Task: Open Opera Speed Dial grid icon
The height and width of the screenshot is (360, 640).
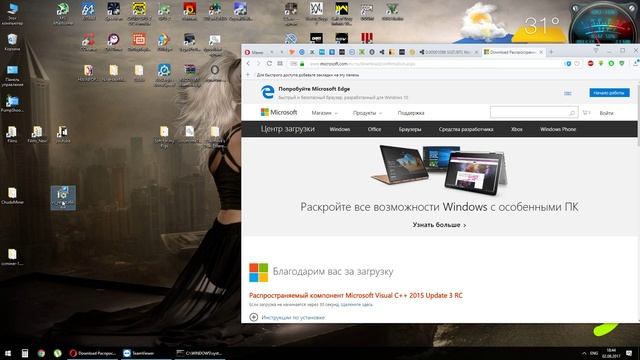Action: [280, 64]
